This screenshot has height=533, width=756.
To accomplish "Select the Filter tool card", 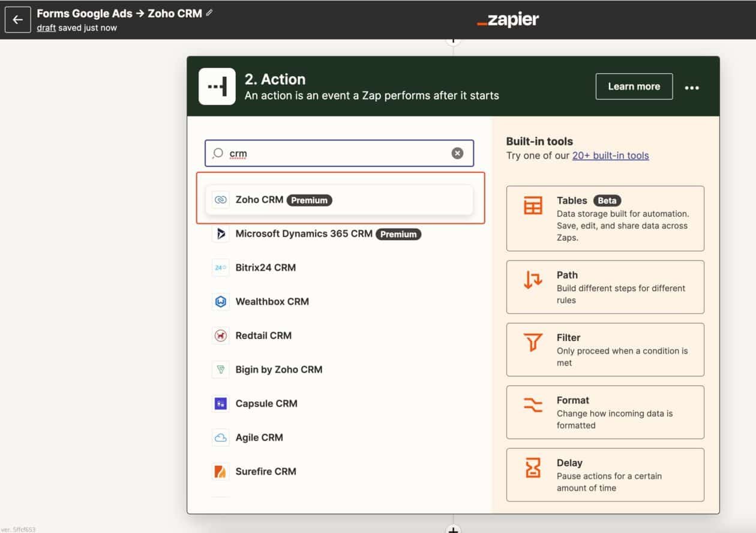I will pos(605,349).
